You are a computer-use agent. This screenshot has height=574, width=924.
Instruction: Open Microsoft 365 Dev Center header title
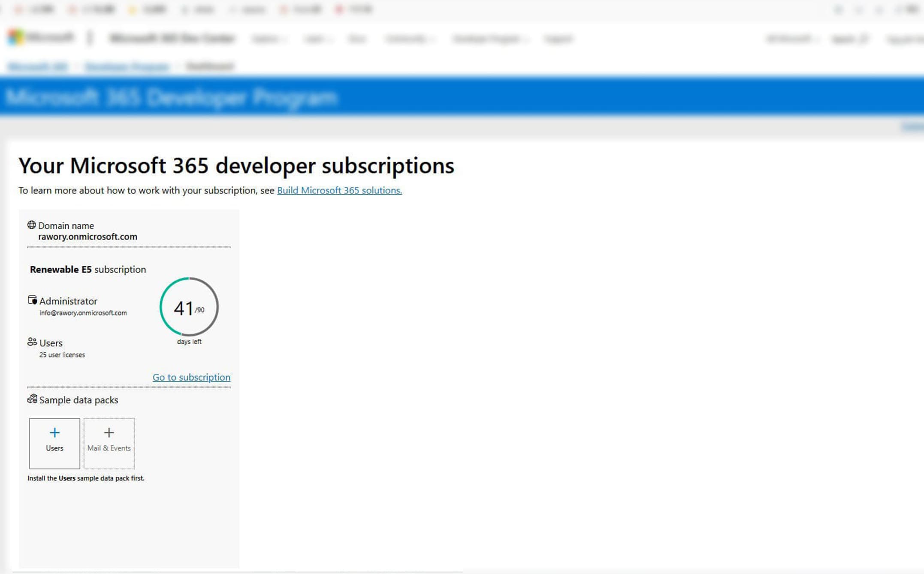pyautogui.click(x=172, y=38)
